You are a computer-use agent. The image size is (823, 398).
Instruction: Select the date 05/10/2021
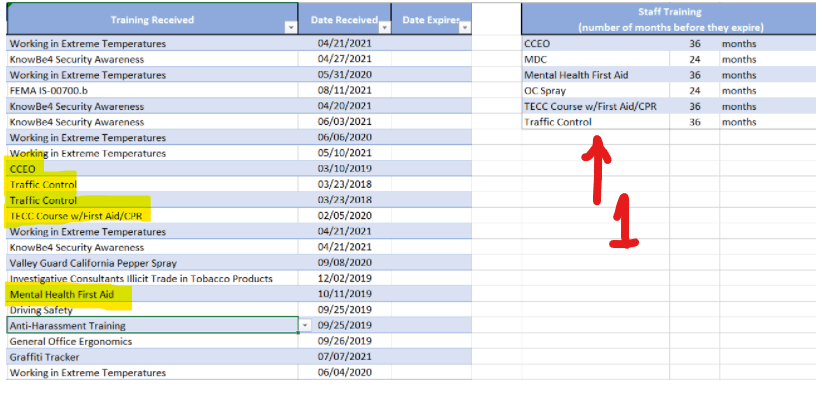pos(344,153)
